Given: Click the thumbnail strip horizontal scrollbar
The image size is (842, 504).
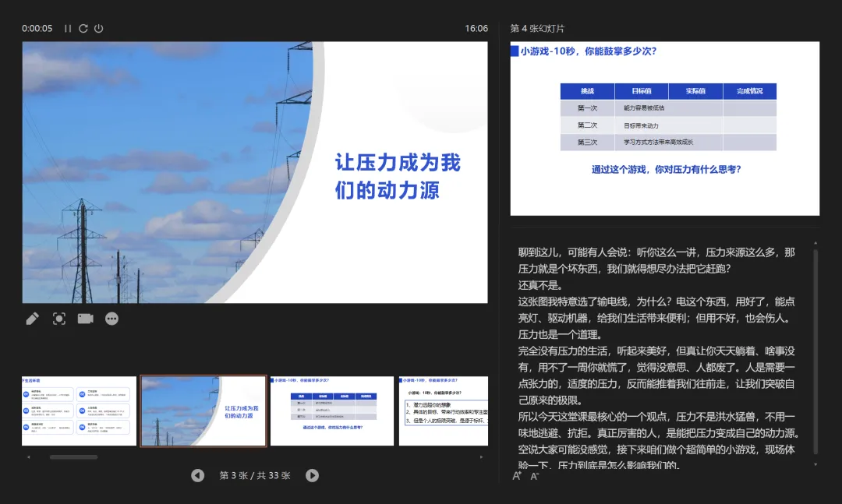Looking at the screenshot, I should click(x=73, y=457).
